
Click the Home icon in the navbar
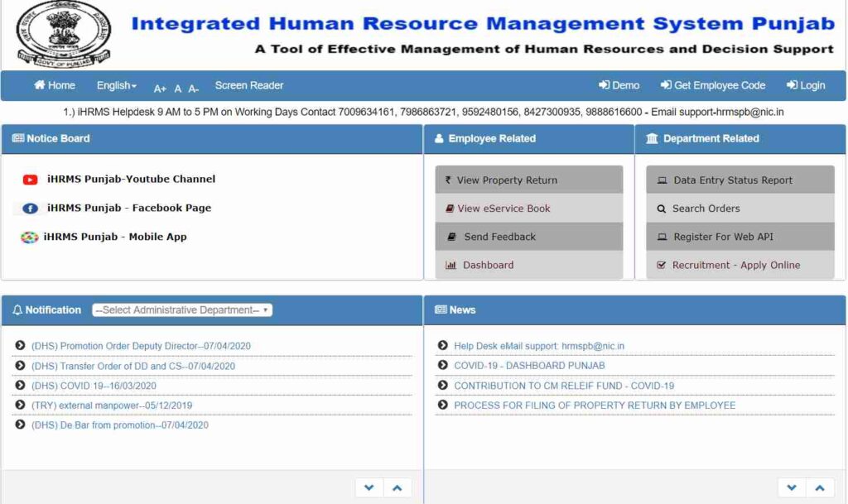(x=39, y=85)
